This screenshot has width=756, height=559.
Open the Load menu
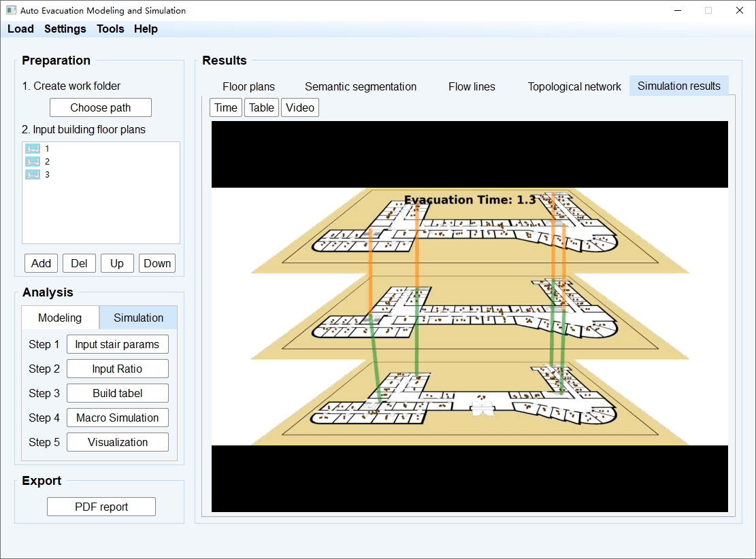(x=20, y=29)
